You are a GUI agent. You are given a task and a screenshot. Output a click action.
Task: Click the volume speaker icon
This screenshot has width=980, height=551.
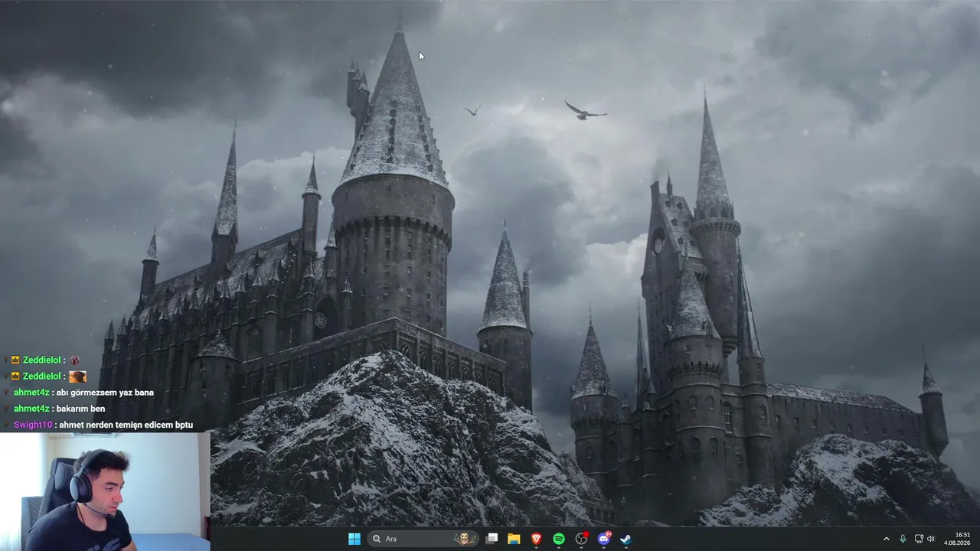[x=931, y=539]
